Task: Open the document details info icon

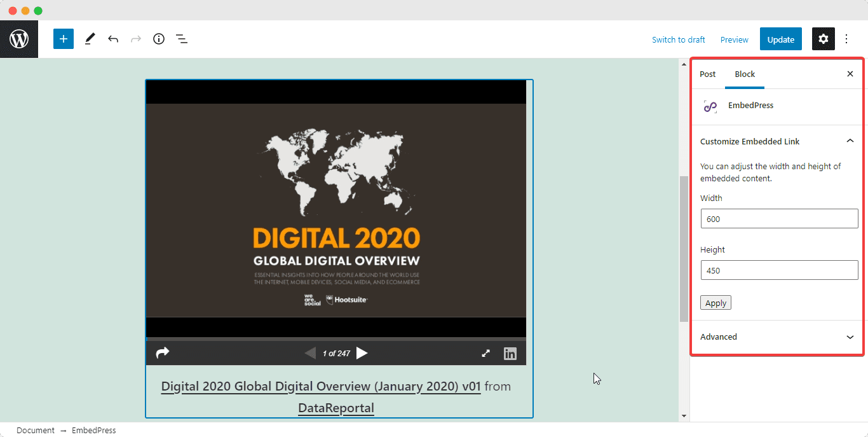Action: click(x=159, y=39)
